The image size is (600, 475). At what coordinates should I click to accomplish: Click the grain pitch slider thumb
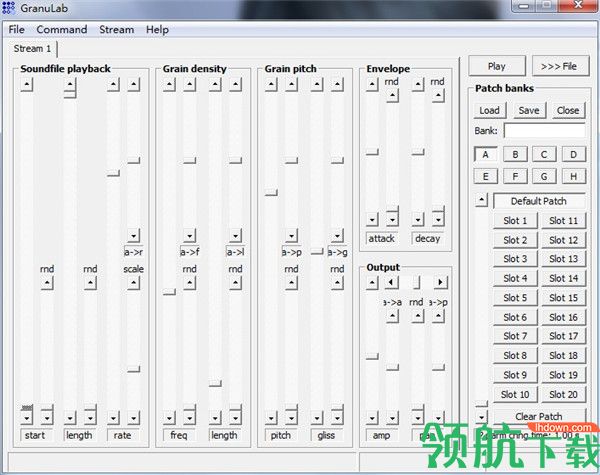coord(271,192)
